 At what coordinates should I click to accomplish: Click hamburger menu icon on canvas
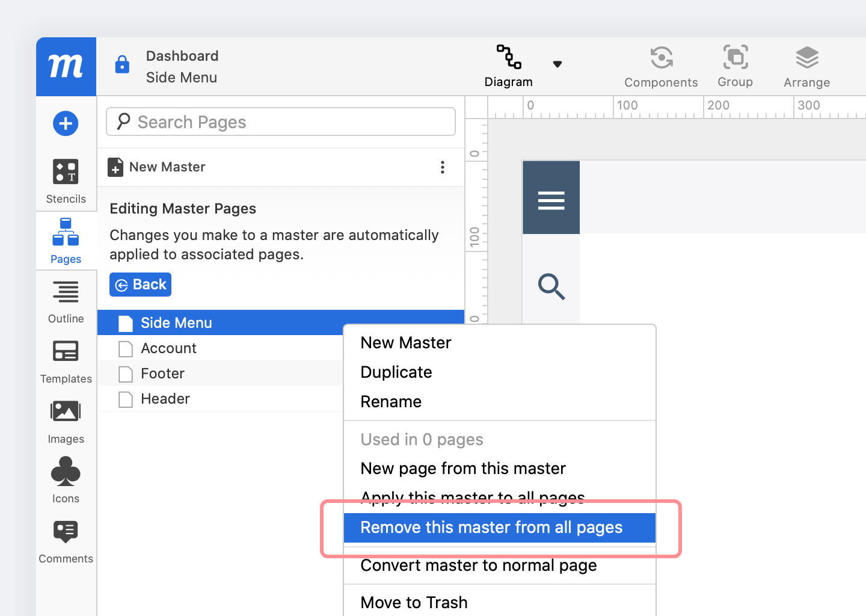[551, 200]
